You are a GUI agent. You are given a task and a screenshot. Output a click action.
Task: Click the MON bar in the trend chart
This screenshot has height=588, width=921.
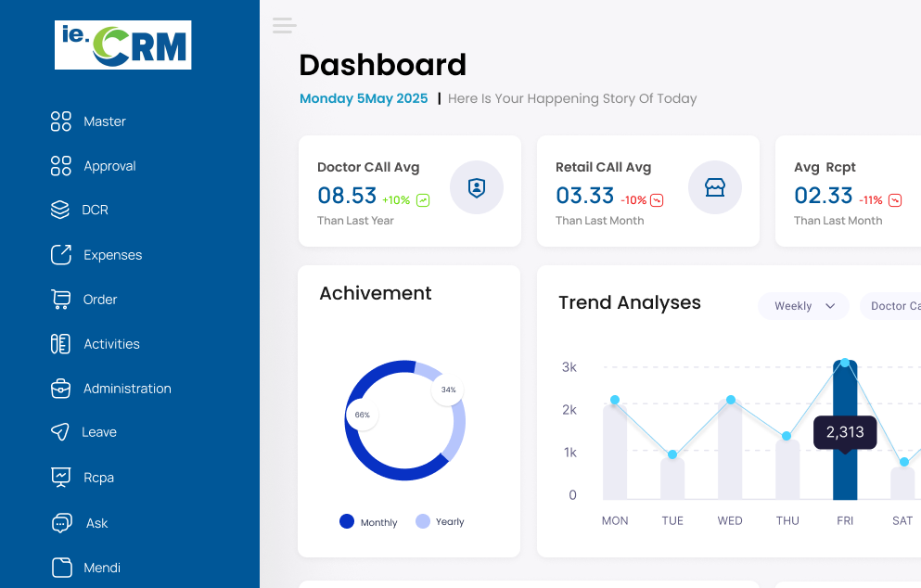[615, 452]
